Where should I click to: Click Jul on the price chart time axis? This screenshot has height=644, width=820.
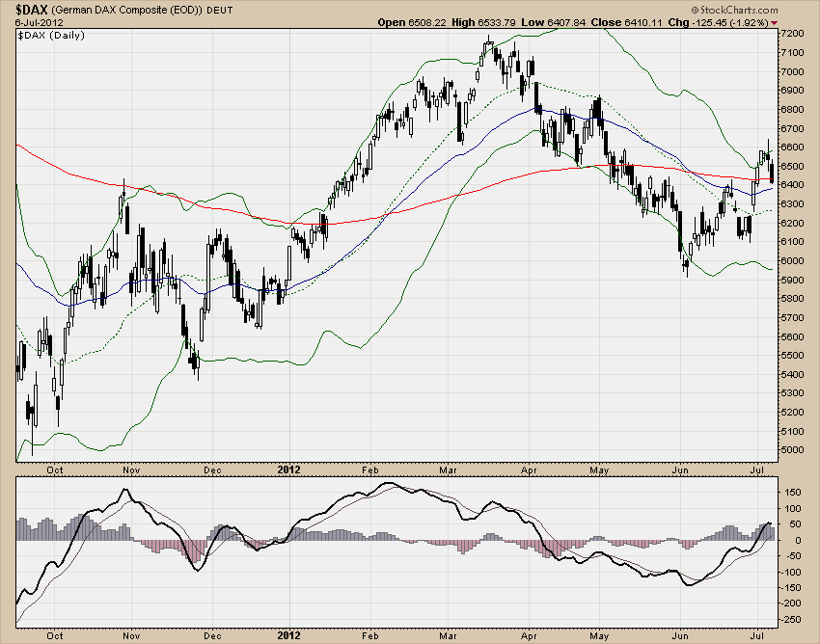pyautogui.click(x=757, y=470)
